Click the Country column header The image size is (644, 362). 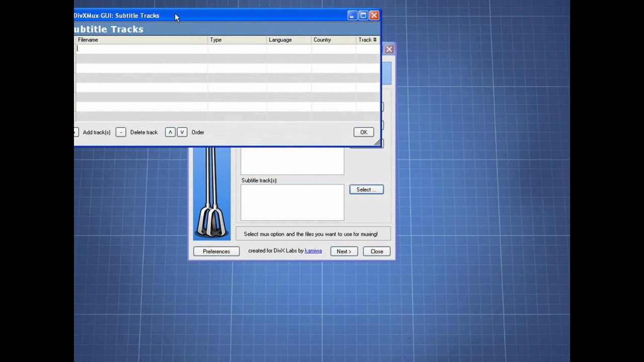334,40
